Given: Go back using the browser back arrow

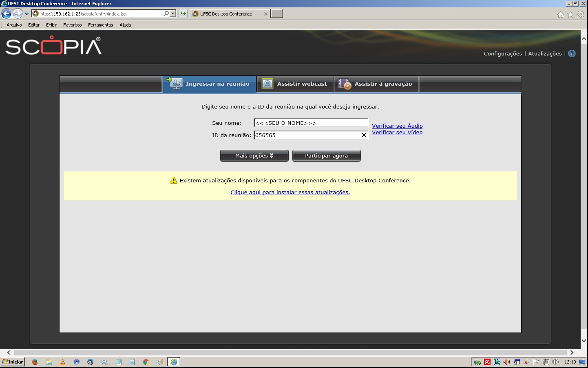Looking at the screenshot, I should pyautogui.click(x=7, y=13).
